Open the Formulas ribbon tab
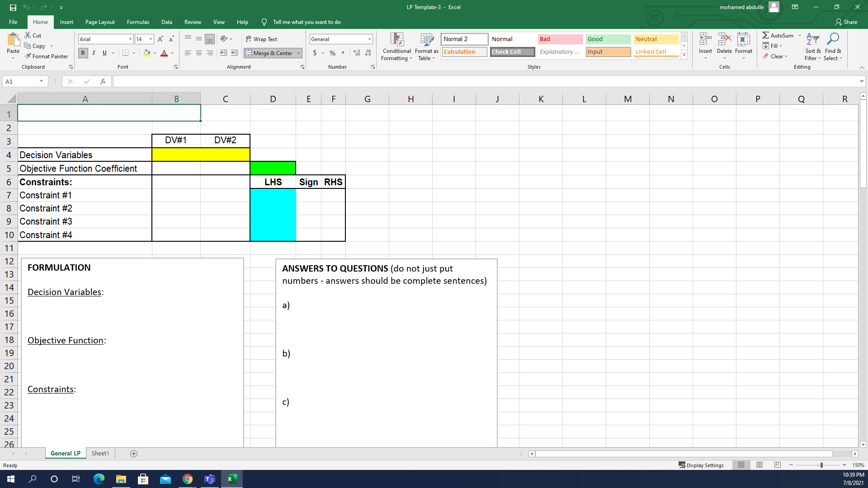Image resolution: width=868 pixels, height=488 pixels. pyautogui.click(x=138, y=22)
